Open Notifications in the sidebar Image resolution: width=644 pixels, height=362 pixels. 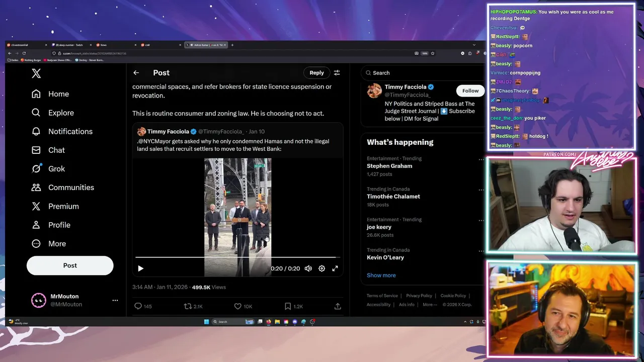[x=62, y=131]
